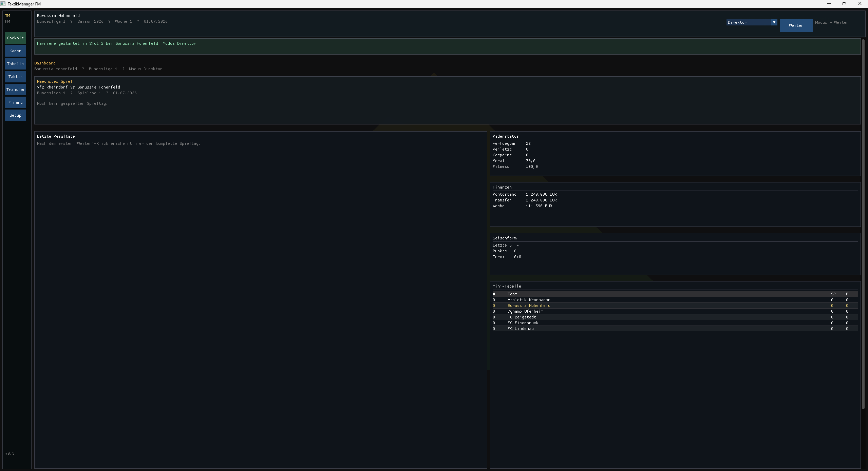Expand the Direktor mode dropdown arrow
Image resolution: width=868 pixels, height=471 pixels.
(x=774, y=22)
